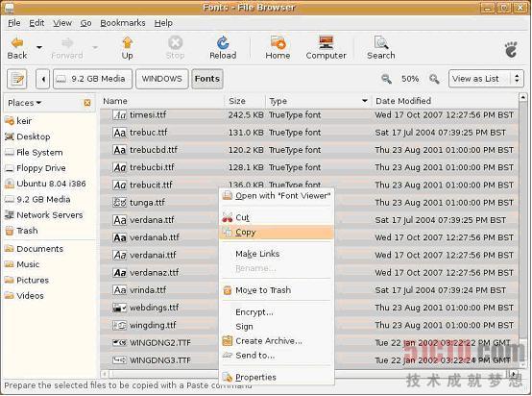Image resolution: width=532 pixels, height=396 pixels.
Task: Open the View as List combo box
Action: pyautogui.click(x=486, y=79)
